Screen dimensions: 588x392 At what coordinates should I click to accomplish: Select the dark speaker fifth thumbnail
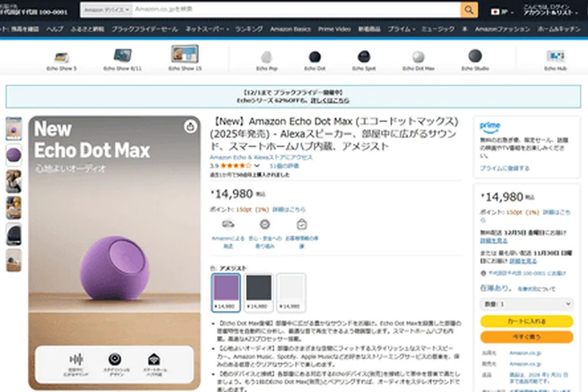point(14,234)
